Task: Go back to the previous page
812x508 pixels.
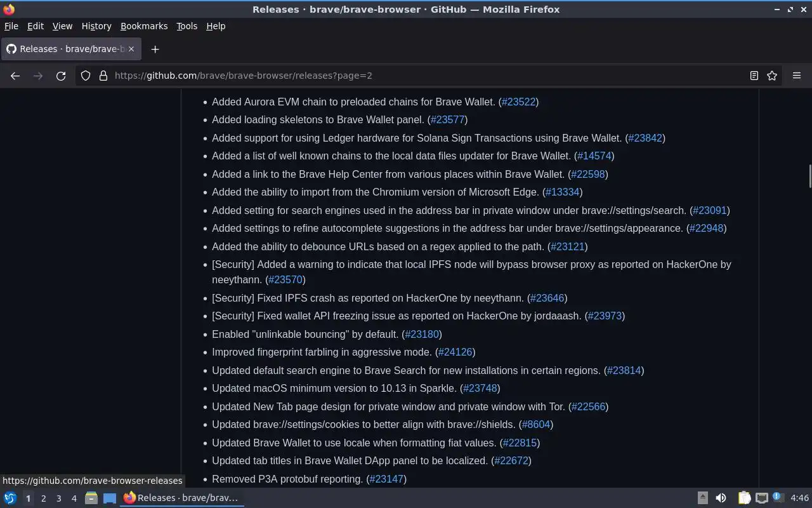Action: pyautogui.click(x=15, y=76)
